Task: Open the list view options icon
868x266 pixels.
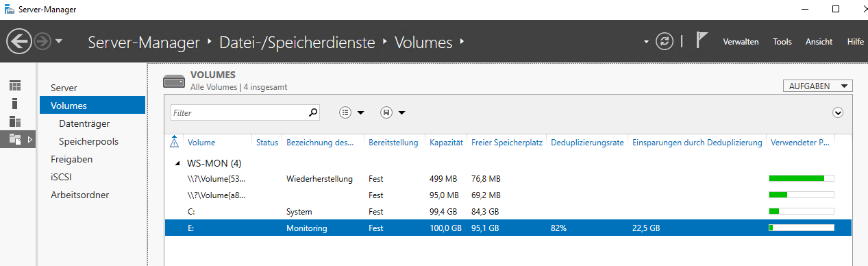Action: [346, 112]
